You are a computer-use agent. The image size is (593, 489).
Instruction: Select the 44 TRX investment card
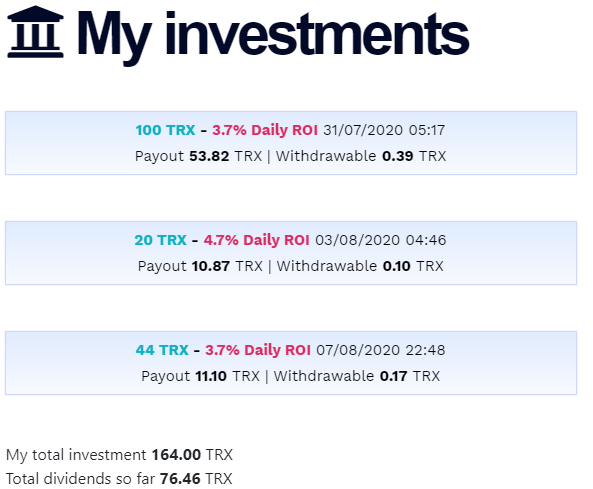pos(290,363)
